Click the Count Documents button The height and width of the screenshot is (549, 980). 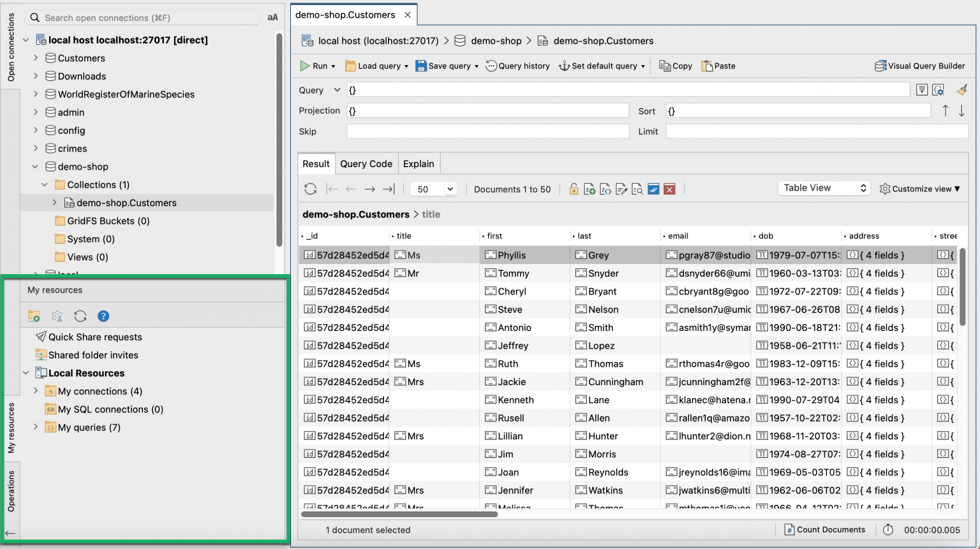coord(824,530)
